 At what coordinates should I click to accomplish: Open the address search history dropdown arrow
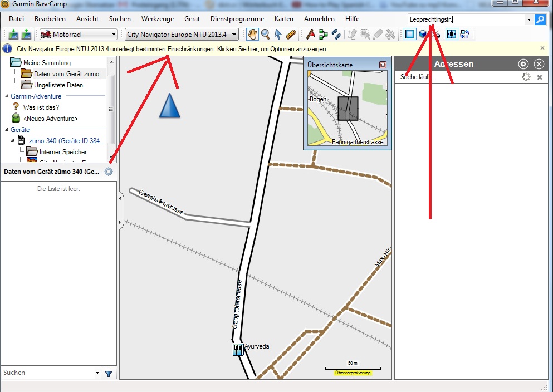point(529,19)
